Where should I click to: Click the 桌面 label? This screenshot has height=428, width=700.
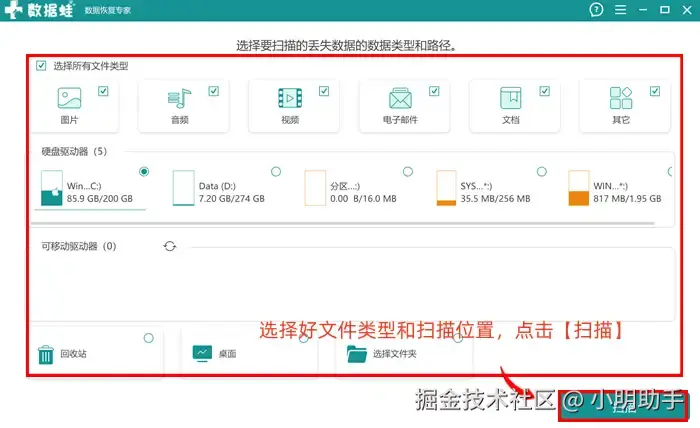pyautogui.click(x=227, y=354)
